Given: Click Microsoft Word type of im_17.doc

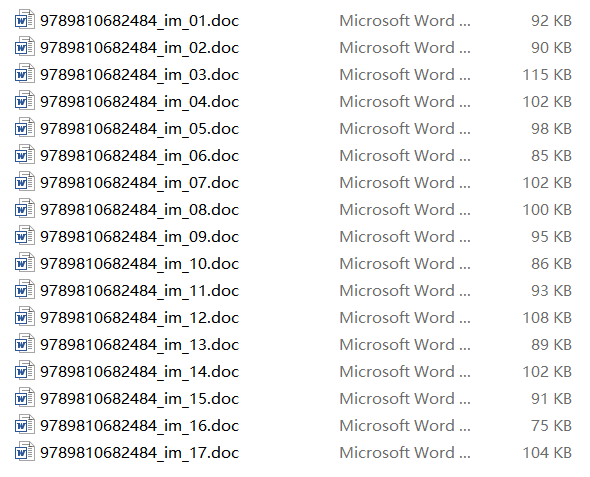Looking at the screenshot, I should coord(405,453).
